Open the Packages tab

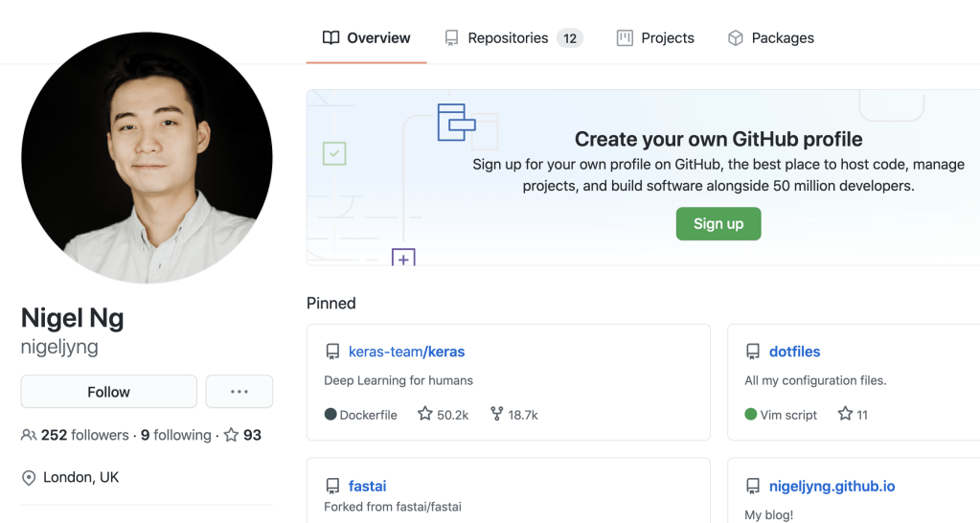point(782,38)
